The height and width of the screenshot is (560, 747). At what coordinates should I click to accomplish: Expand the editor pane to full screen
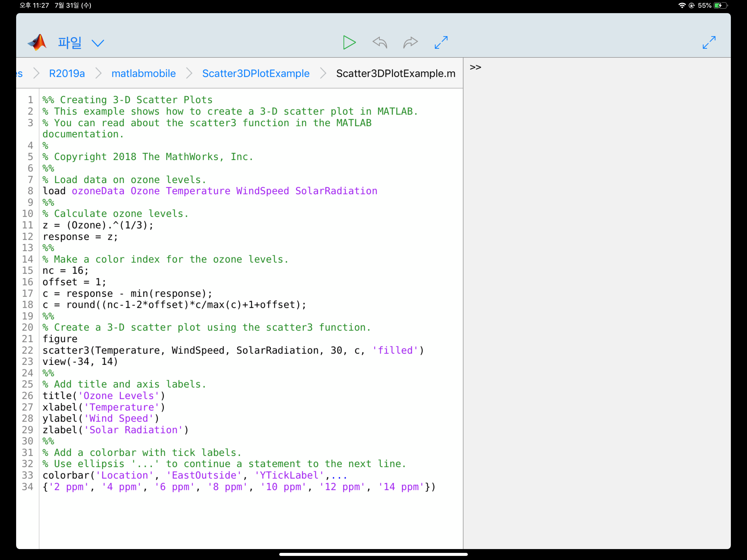point(441,43)
